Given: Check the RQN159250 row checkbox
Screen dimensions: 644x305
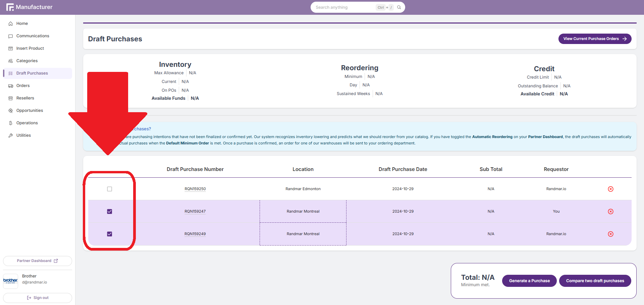Looking at the screenshot, I should coord(109,189).
